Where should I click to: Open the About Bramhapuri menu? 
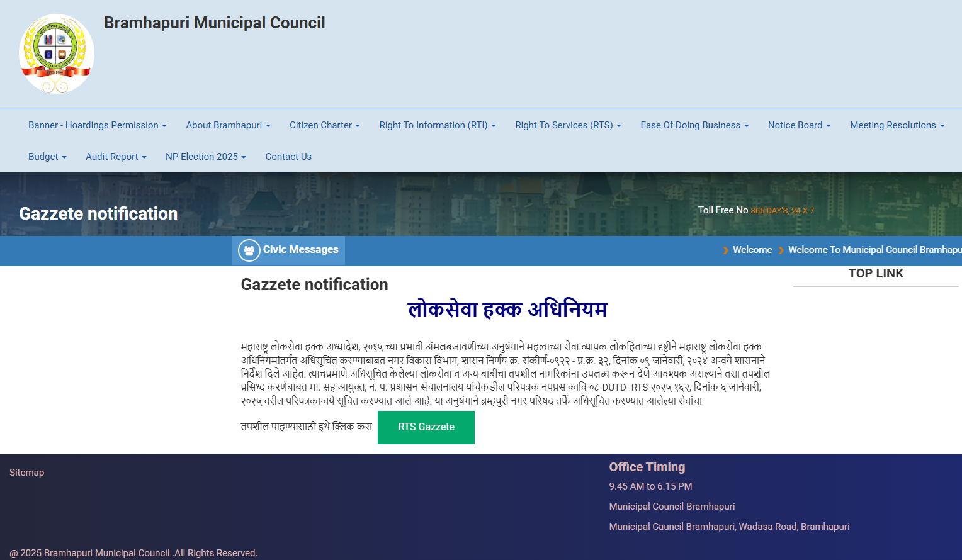click(228, 125)
